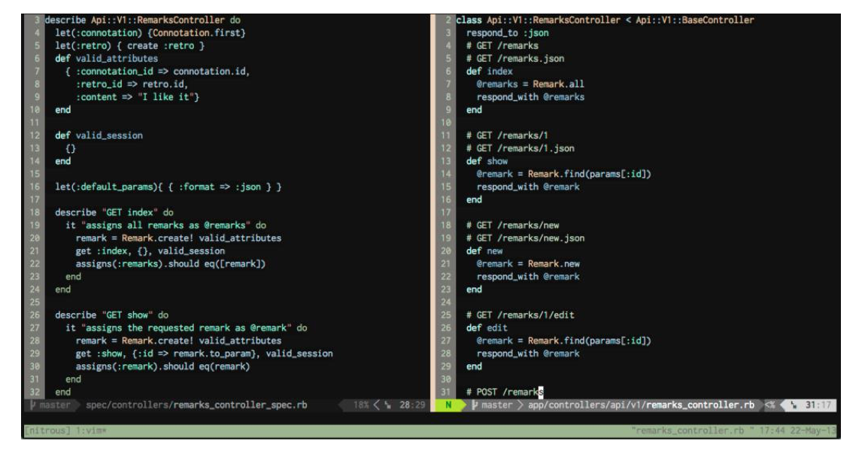Click the 31:17 cursor position indicator

(x=818, y=405)
